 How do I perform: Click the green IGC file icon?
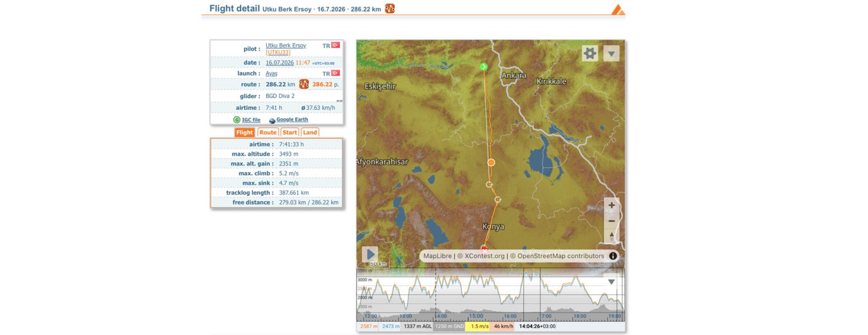coord(236,120)
